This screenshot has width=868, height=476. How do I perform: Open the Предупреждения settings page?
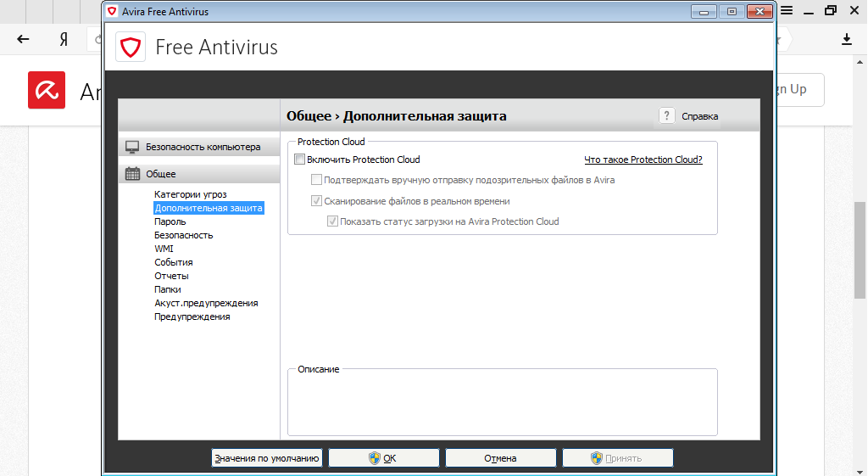pos(192,316)
